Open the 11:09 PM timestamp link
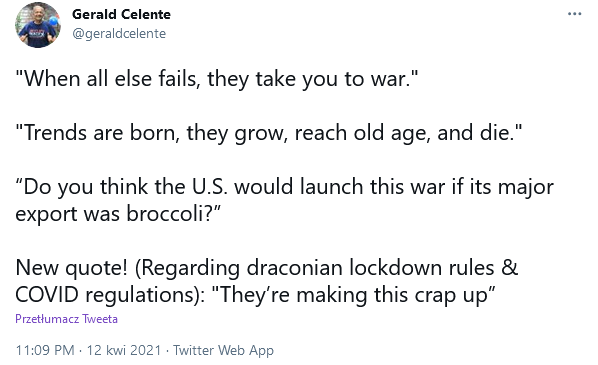This screenshot has height=365, width=598. click(45, 350)
